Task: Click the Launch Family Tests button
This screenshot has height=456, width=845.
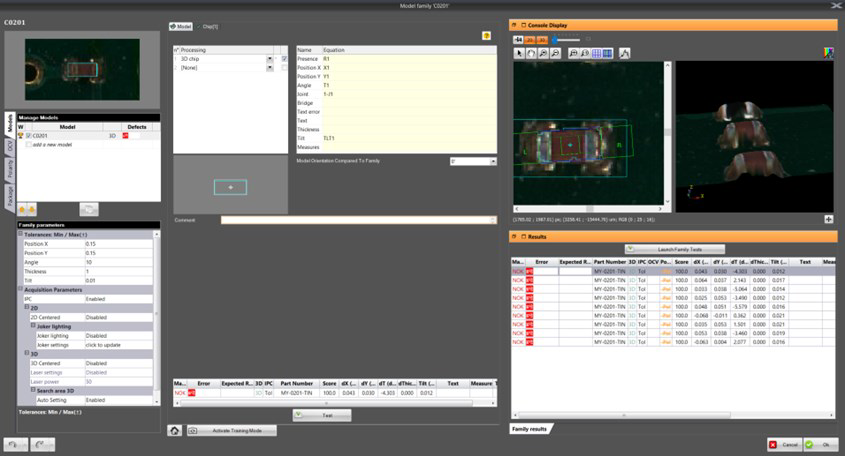Action: pyautogui.click(x=665, y=248)
